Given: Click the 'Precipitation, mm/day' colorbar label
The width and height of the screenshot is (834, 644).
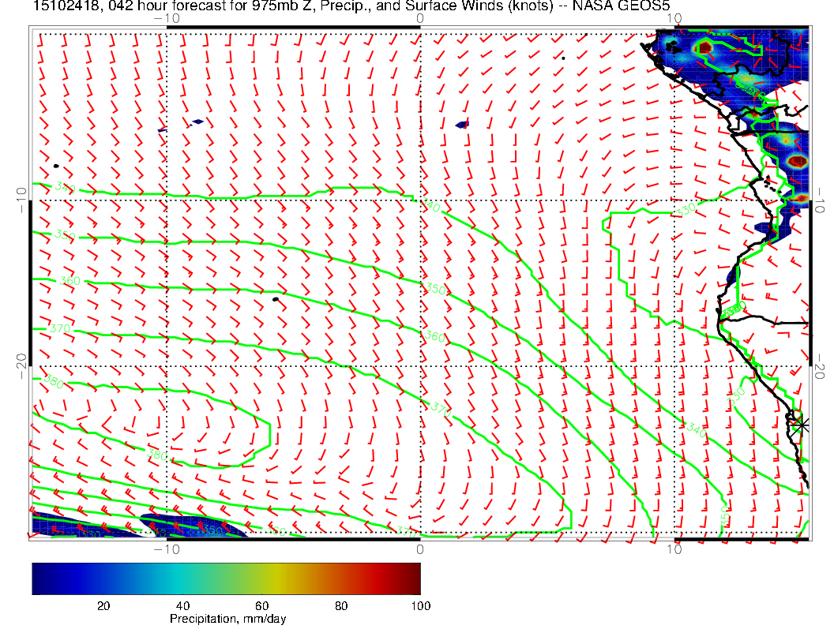Looking at the screenshot, I should [228, 620].
